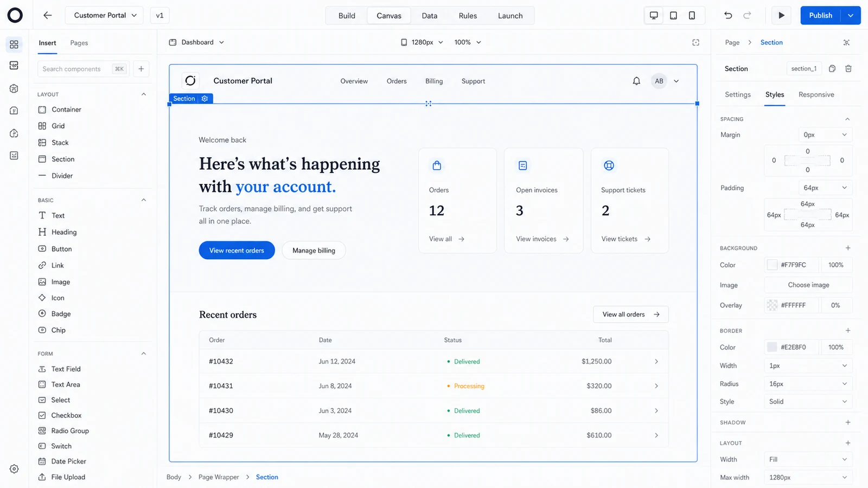868x488 pixels.
Task: Open the border Style Solid dropdown
Action: [808, 401]
